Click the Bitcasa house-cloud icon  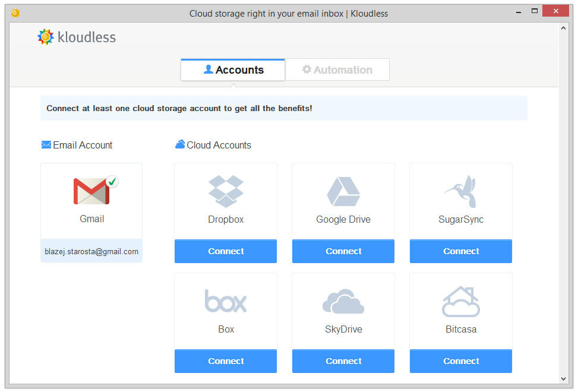461,301
